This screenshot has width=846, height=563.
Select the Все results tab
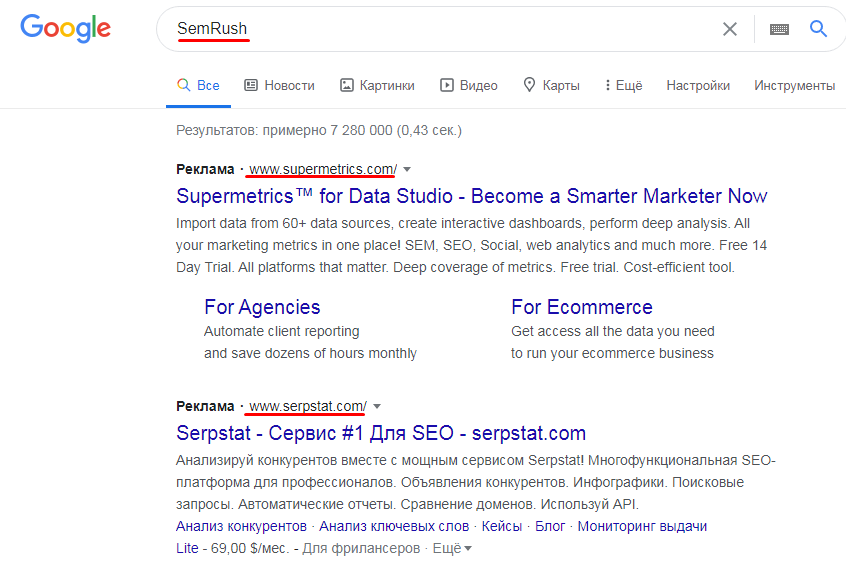click(198, 85)
